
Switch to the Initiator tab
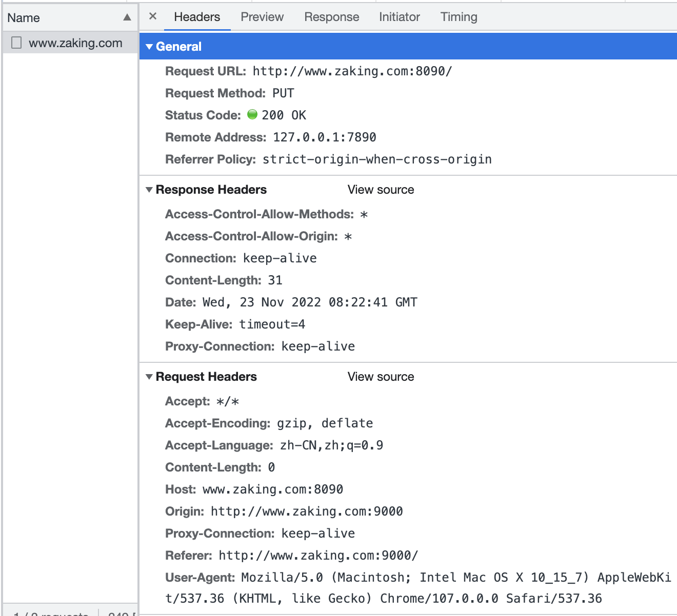pos(400,17)
